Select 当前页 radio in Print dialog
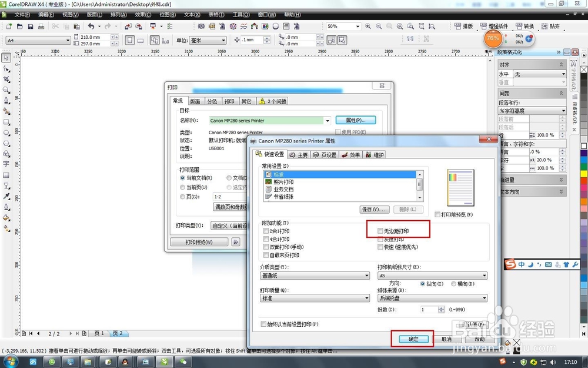 point(183,187)
